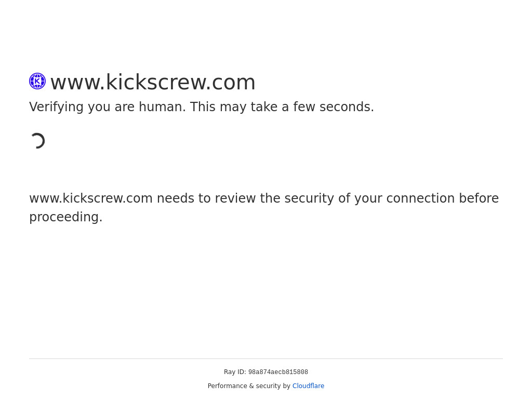Open the Cloudflare link in footer

click(308, 386)
